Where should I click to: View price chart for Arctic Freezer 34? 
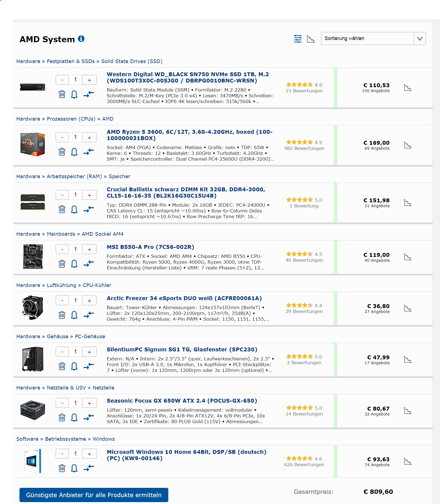[x=408, y=308]
